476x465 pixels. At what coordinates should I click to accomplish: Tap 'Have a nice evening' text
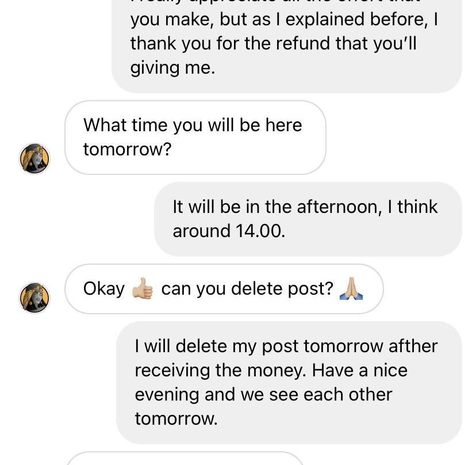tap(308, 382)
